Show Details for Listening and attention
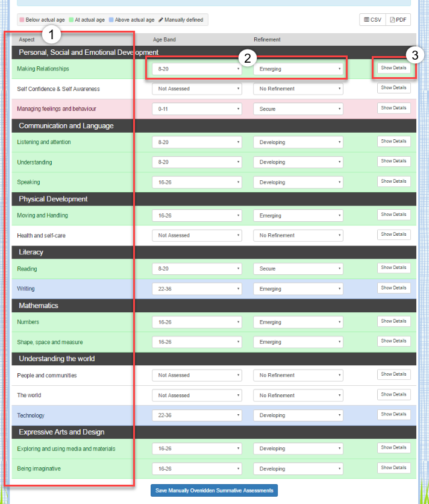This screenshot has height=504, width=429. tap(393, 141)
